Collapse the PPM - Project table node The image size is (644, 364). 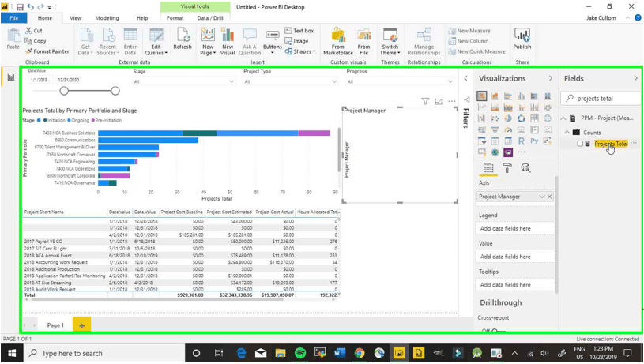click(563, 118)
